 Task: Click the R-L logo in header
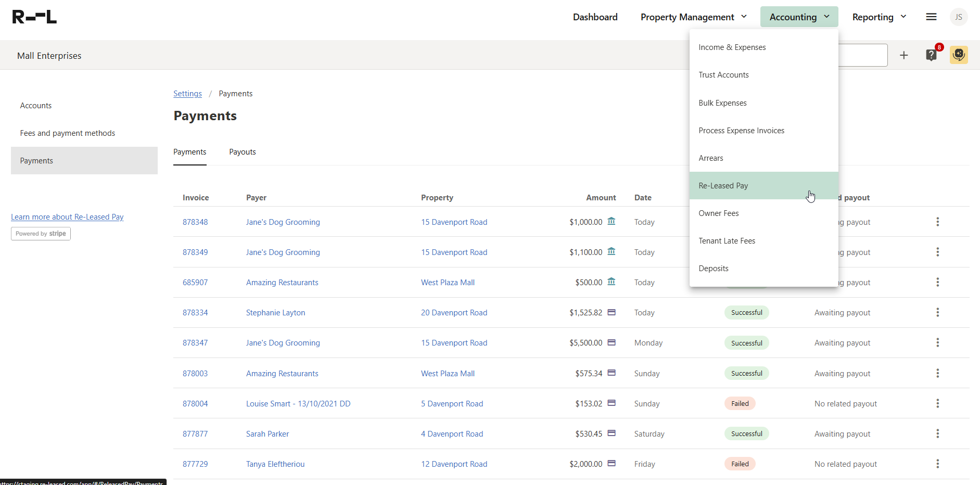tap(34, 17)
